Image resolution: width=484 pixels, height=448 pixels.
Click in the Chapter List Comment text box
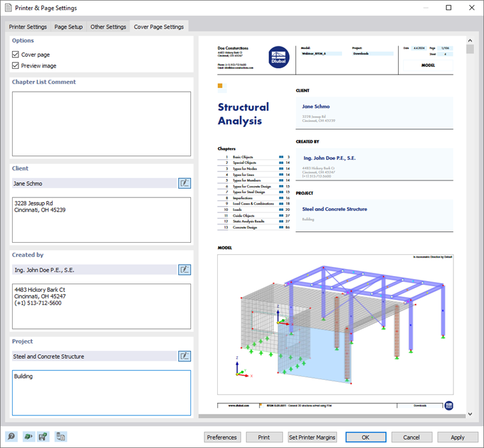tap(101, 124)
